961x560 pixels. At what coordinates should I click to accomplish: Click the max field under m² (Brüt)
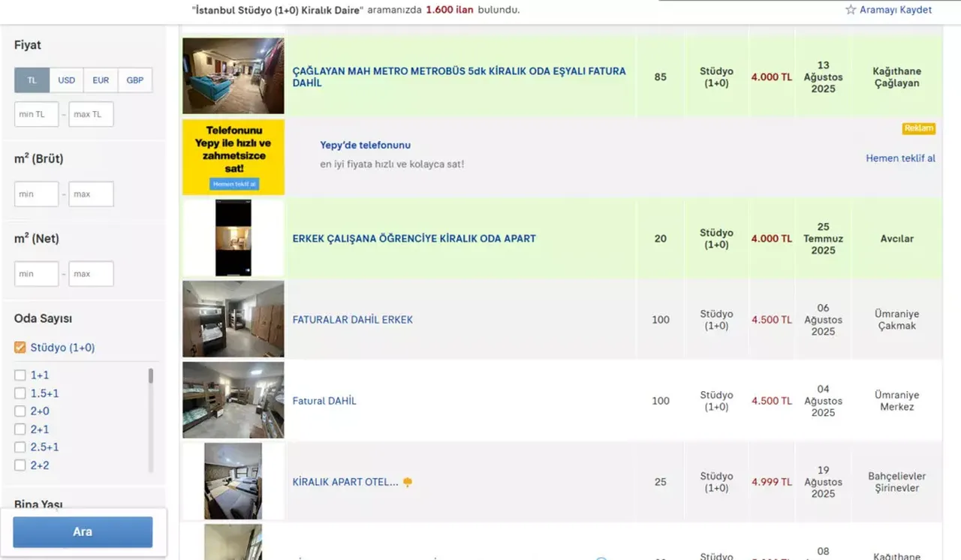[91, 194]
